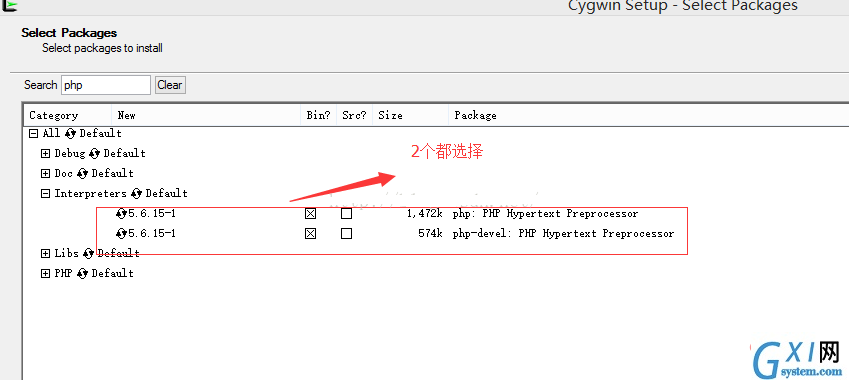Screen dimensions: 849x380
Task: Click the cycle icon next to Libs Default
Action: [88, 253]
